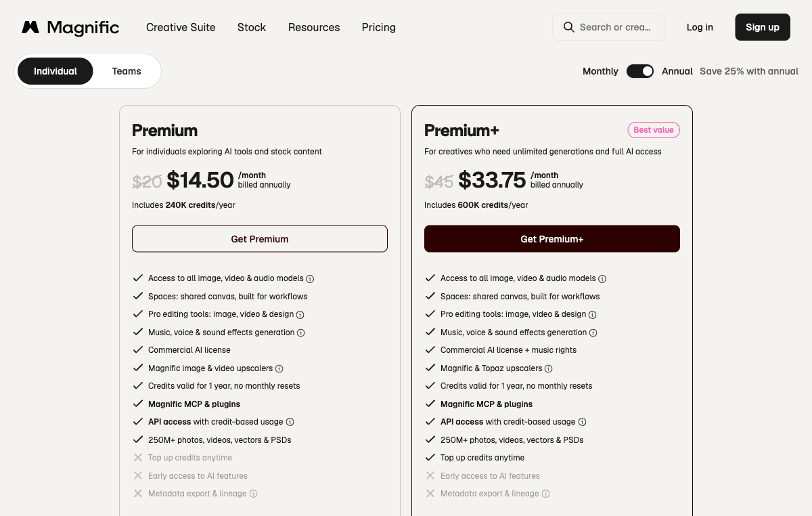Click info icon beside Premium+ Topaz upscalers
Image resolution: width=812 pixels, height=516 pixels.
pos(549,369)
